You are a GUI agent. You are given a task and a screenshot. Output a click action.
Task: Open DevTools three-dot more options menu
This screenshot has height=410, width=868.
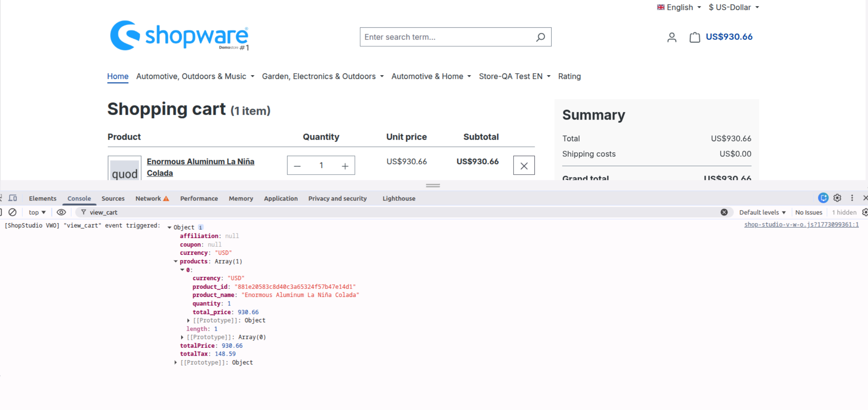pos(852,198)
